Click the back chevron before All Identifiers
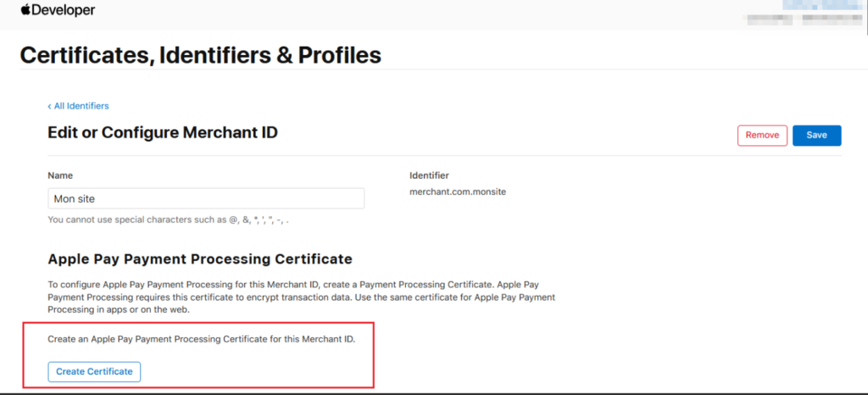The height and width of the screenshot is (395, 868). point(50,106)
